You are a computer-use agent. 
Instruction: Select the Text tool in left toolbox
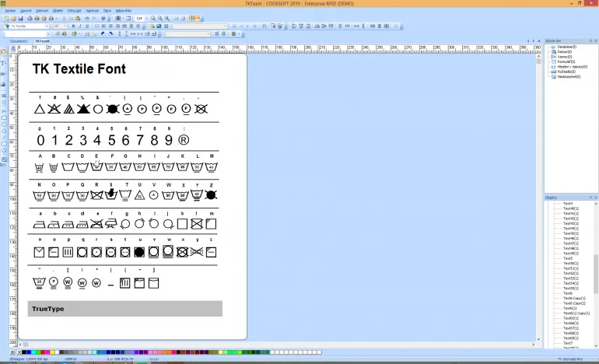pos(4,63)
